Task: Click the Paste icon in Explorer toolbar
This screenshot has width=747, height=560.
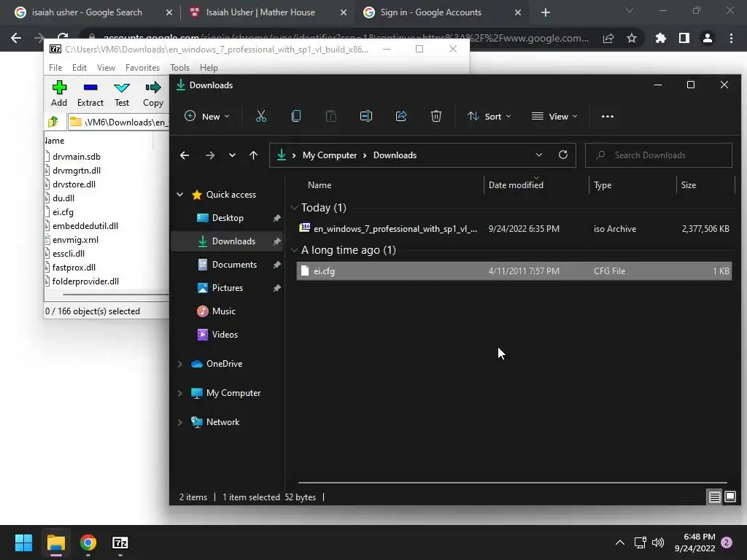Action: click(330, 116)
